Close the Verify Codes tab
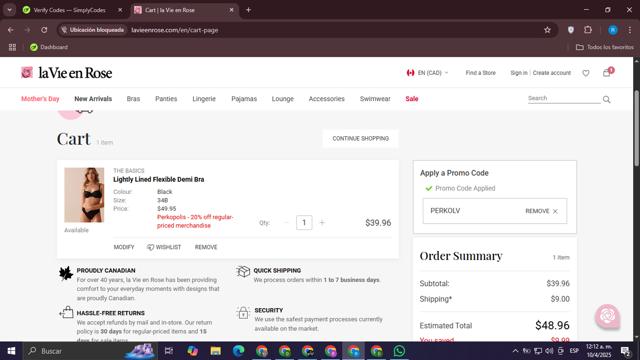640x360 pixels. coord(120,10)
